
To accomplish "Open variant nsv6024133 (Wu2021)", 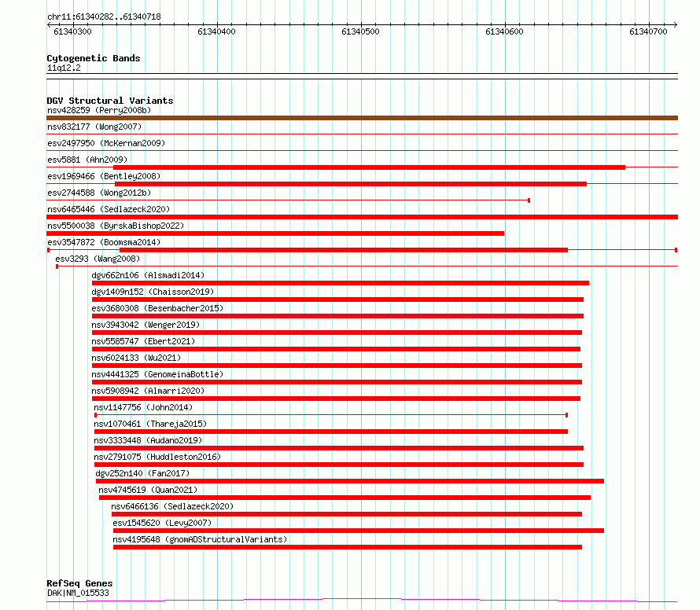I will click(x=136, y=358).
